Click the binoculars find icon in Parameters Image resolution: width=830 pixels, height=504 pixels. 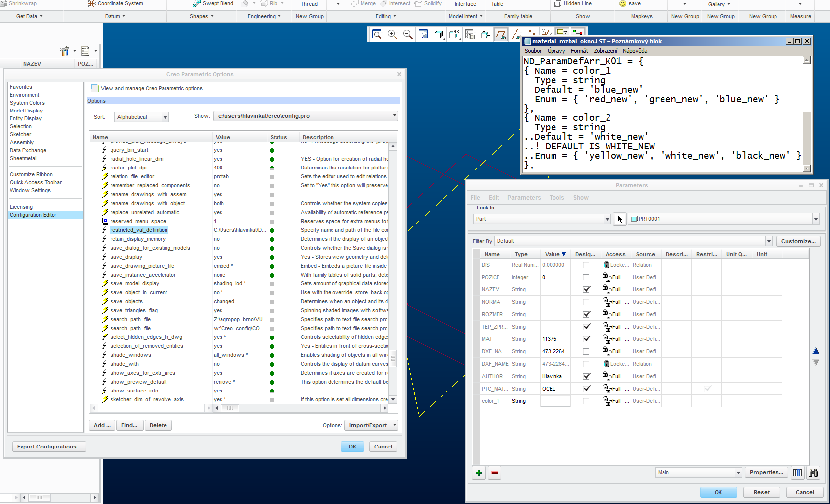click(x=813, y=473)
